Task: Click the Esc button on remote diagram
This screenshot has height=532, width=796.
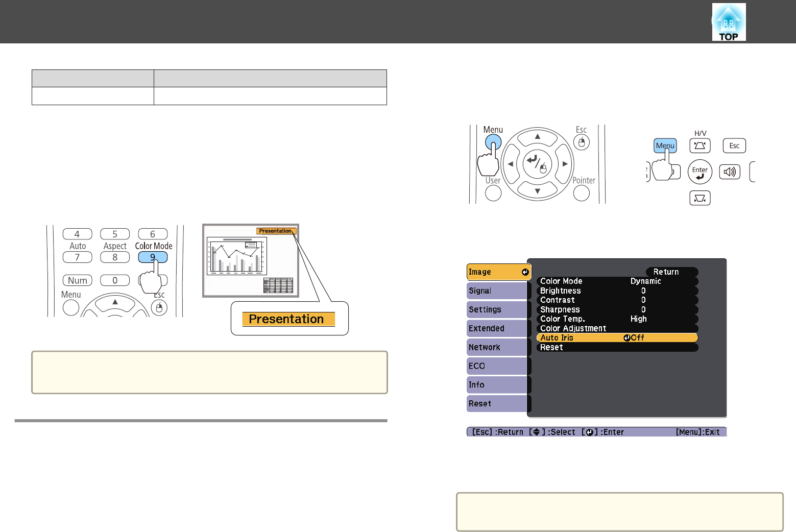Action: (582, 142)
